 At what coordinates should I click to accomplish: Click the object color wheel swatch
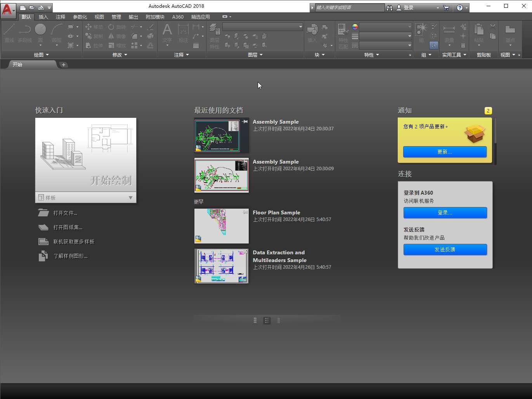click(355, 27)
